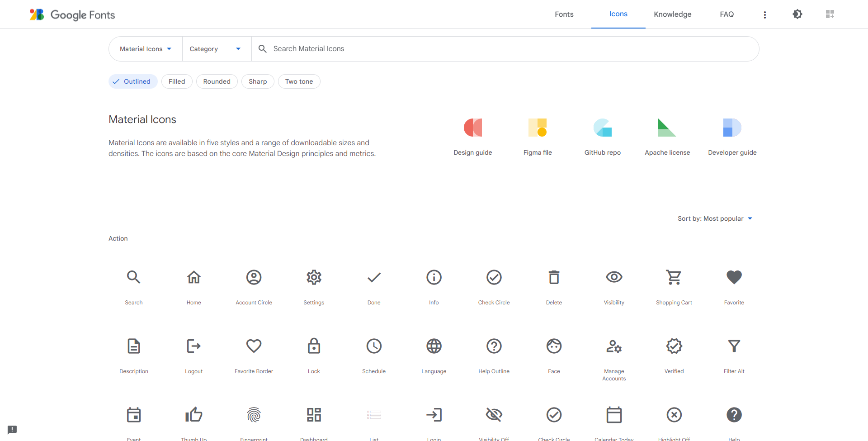
Task: Open the FAQ tab
Action: point(727,14)
